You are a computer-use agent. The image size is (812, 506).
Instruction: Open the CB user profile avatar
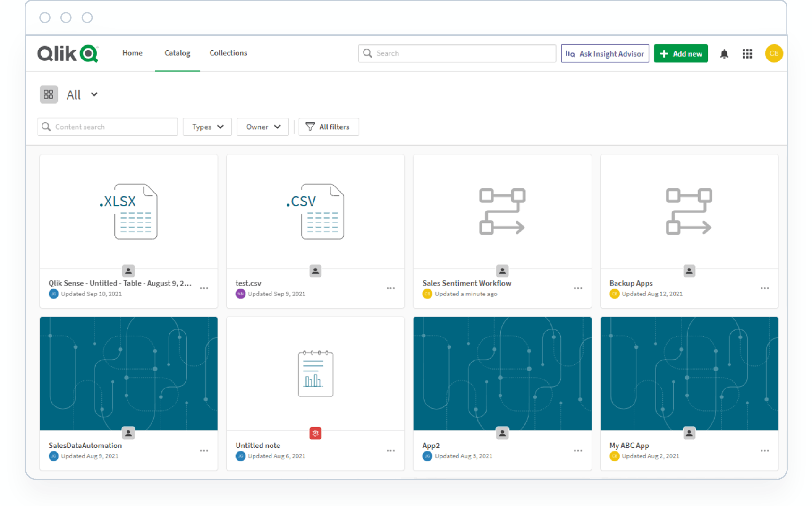click(x=774, y=53)
